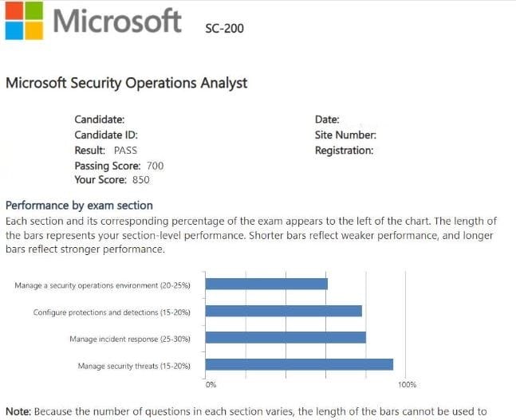The height and width of the screenshot is (420, 516).
Task: Select the SC-200 exam code
Action: pos(224,29)
